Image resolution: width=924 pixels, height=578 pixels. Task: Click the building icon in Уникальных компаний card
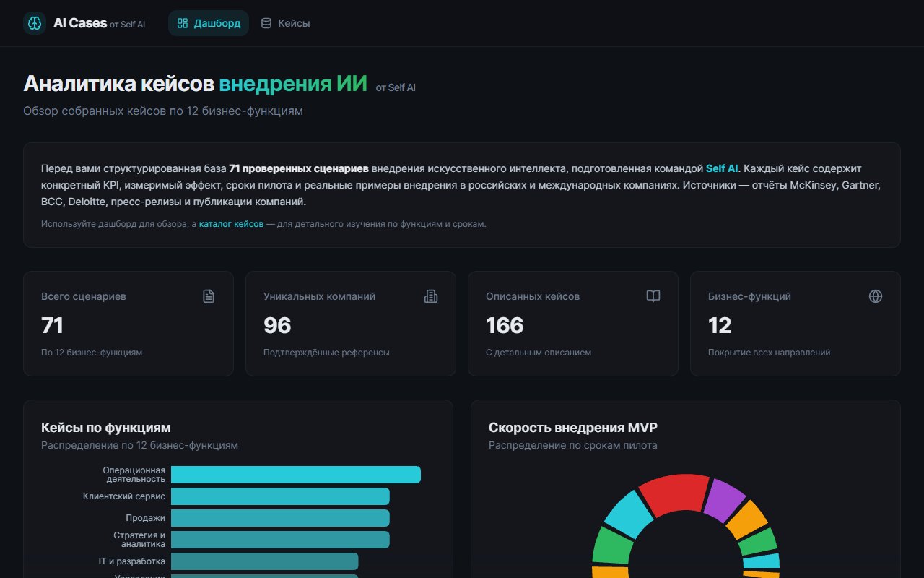point(431,296)
